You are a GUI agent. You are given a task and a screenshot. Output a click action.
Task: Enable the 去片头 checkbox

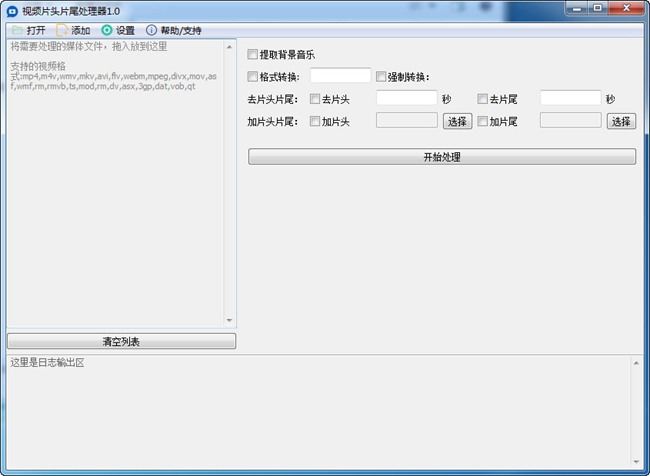click(315, 99)
